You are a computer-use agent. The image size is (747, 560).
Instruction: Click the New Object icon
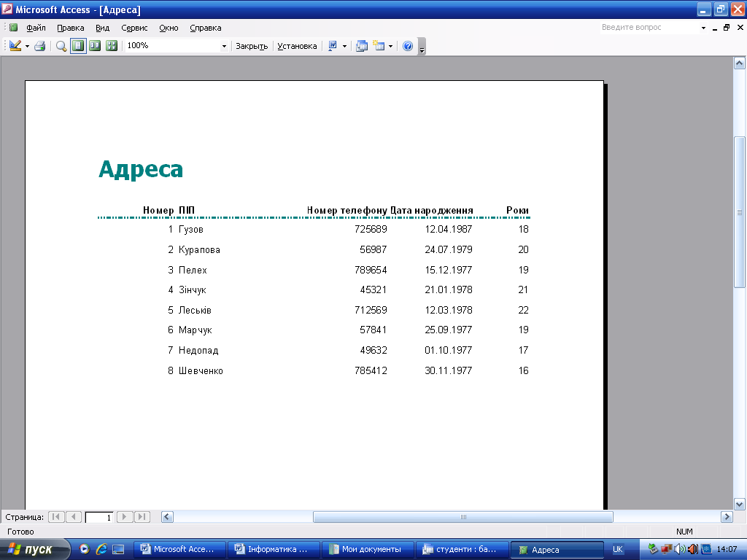tap(379, 46)
